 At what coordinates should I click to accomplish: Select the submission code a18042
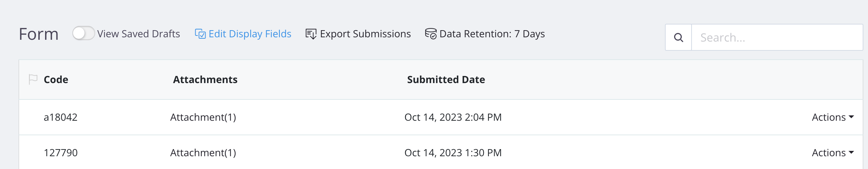(x=60, y=117)
